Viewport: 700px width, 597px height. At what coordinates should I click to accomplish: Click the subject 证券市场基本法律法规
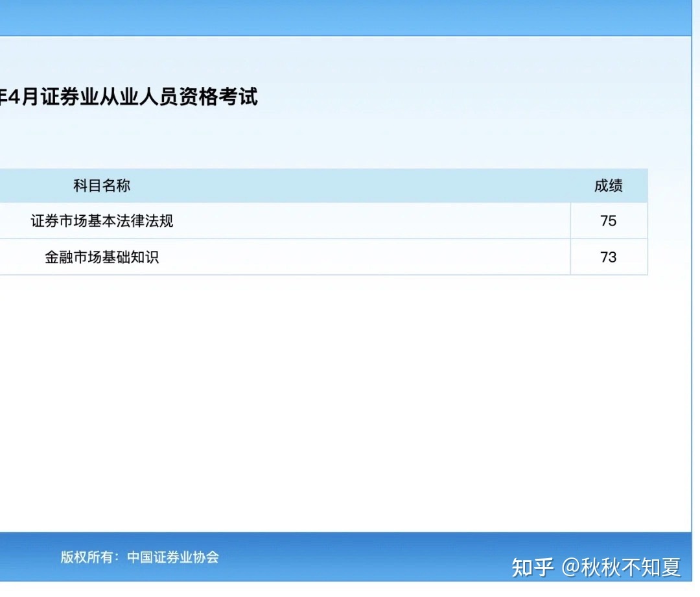click(102, 221)
